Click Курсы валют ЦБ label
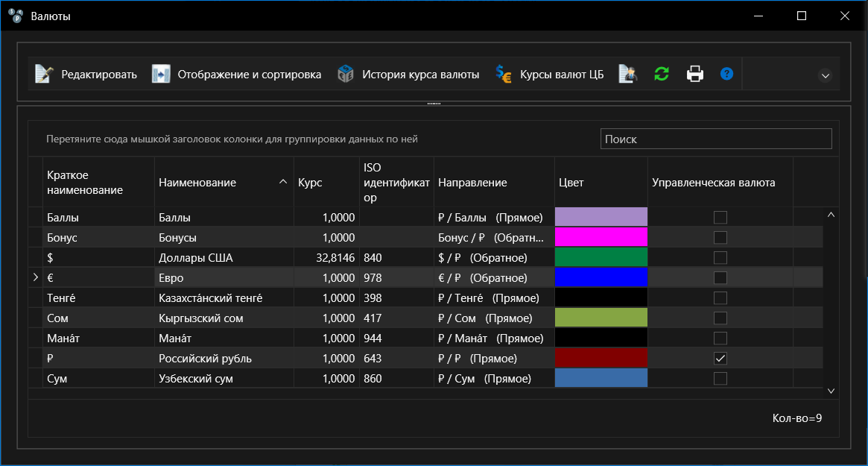868x466 pixels. (562, 75)
